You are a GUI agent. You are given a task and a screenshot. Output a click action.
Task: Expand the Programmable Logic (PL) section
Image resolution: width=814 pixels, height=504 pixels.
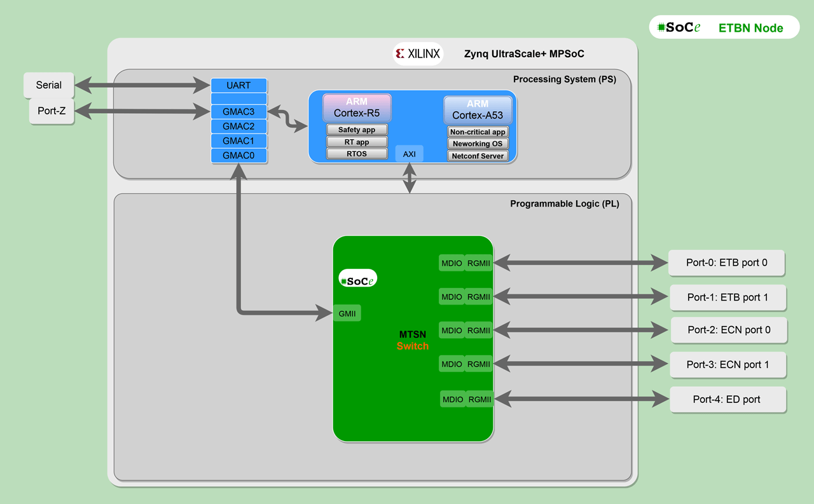(565, 203)
